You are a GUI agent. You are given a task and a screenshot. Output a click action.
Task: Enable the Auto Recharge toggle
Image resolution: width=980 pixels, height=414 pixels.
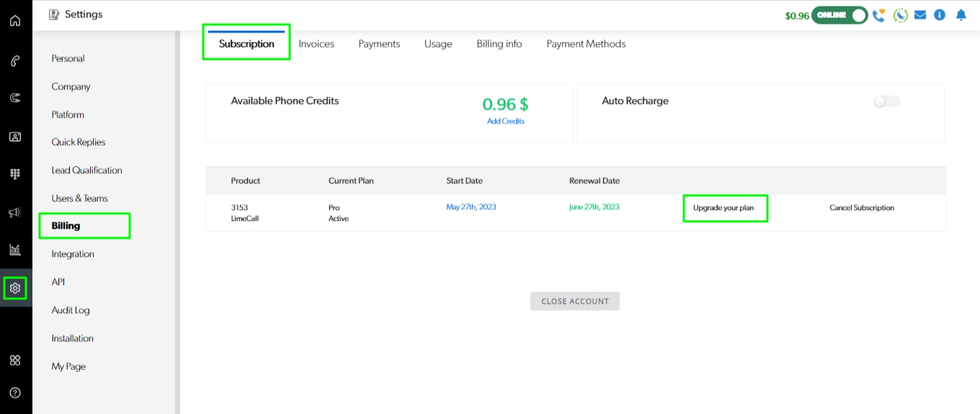[x=886, y=102]
